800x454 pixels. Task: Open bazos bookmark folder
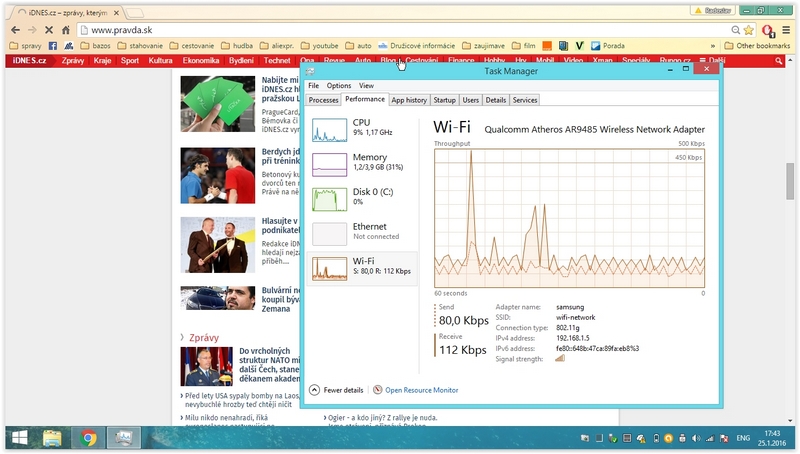pyautogui.click(x=95, y=46)
